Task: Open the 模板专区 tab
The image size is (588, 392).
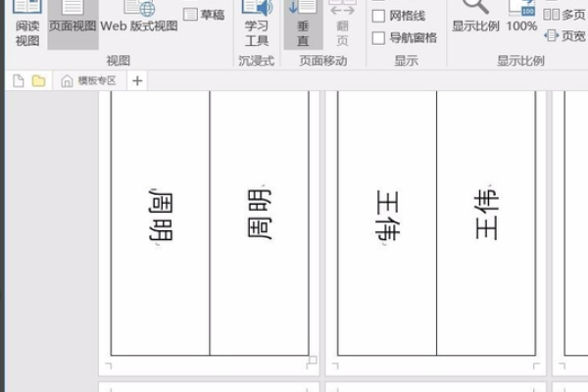Action: pyautogui.click(x=89, y=80)
